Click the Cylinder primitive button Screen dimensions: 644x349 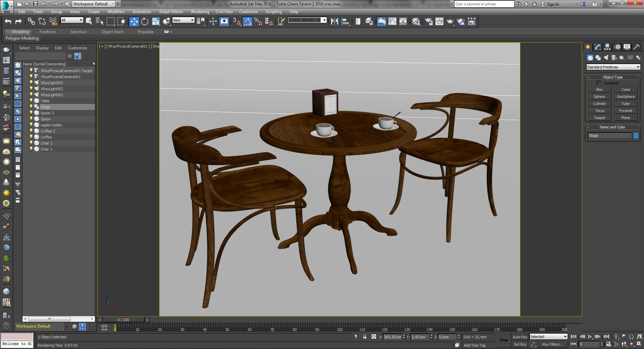click(x=599, y=104)
